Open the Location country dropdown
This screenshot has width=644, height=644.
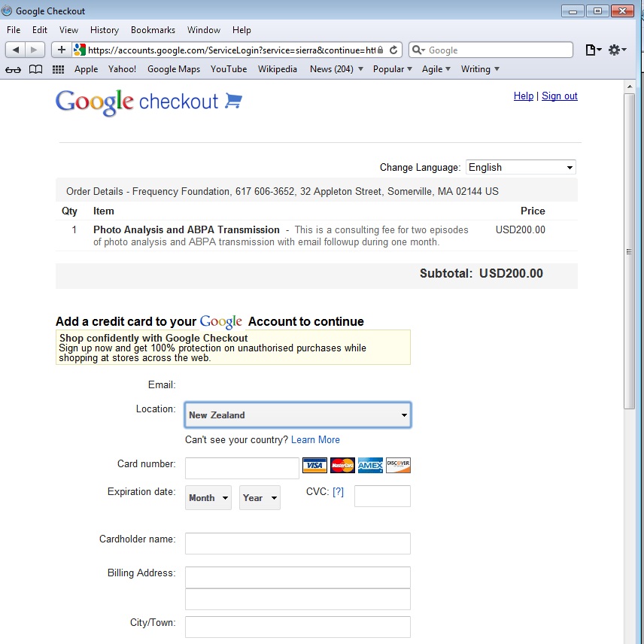point(298,415)
